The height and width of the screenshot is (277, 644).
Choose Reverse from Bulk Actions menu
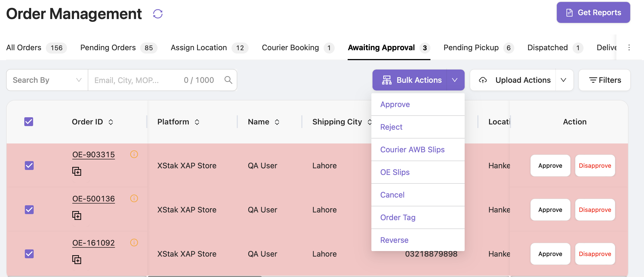click(418, 240)
